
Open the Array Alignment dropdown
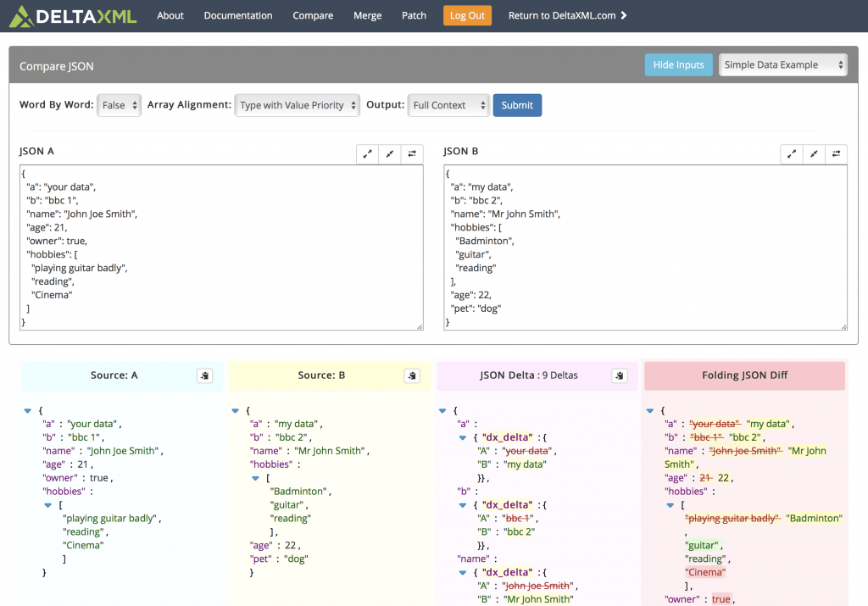(x=297, y=105)
